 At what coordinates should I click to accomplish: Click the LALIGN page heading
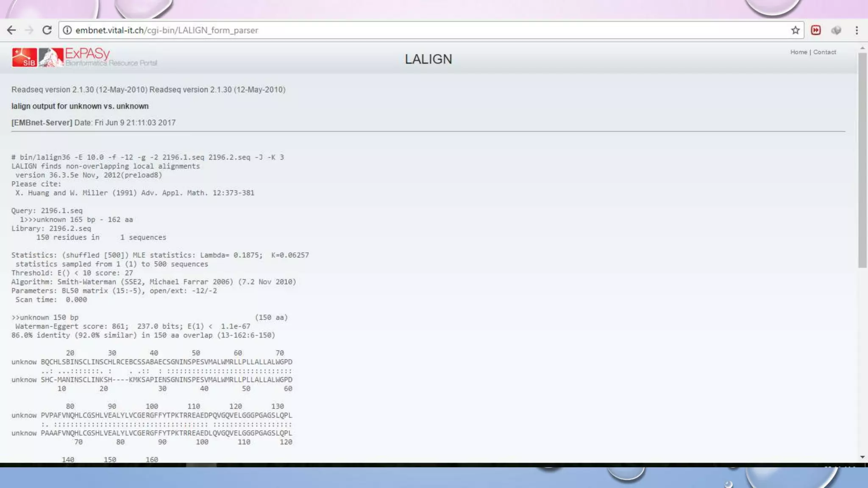click(x=428, y=59)
